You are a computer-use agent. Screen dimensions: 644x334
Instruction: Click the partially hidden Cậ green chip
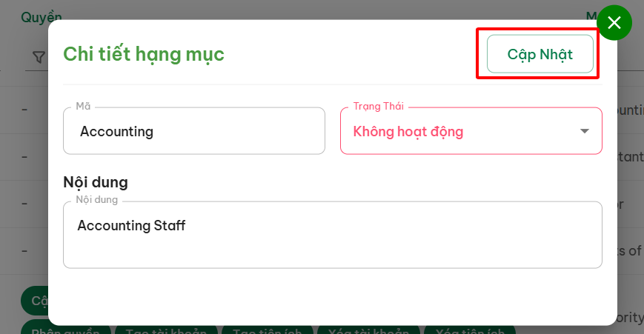pos(35,301)
